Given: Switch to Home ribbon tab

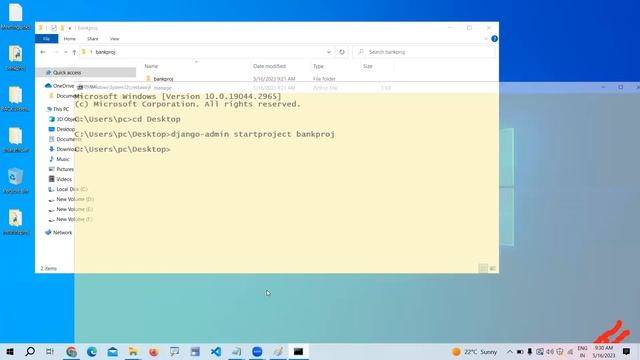Looking at the screenshot, I should [x=69, y=39].
